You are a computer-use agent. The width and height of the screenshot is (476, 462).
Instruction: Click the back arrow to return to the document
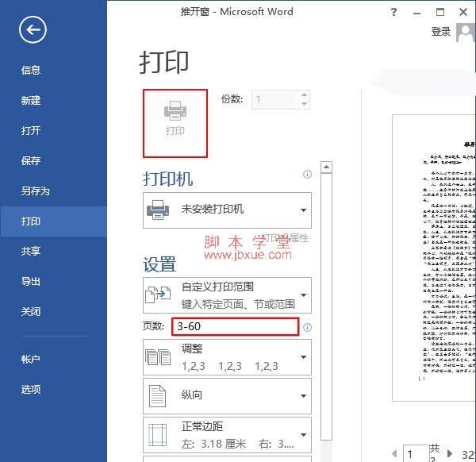[33, 29]
